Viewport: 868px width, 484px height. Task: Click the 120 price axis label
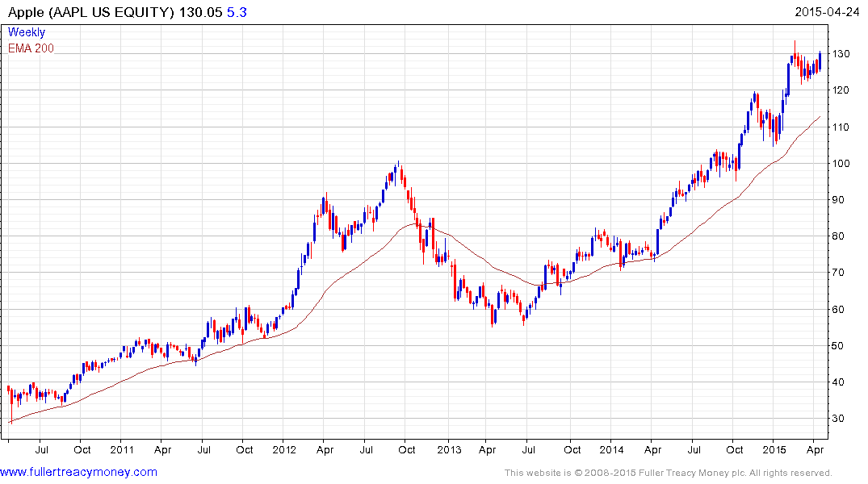pos(841,90)
